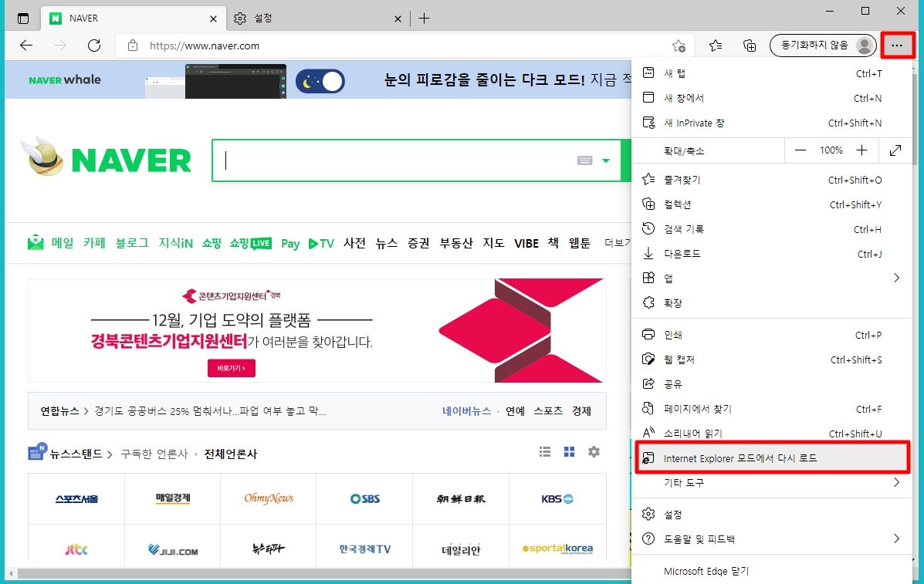Switch to the 설정 tab
This screenshot has height=584, width=924.
click(x=317, y=19)
